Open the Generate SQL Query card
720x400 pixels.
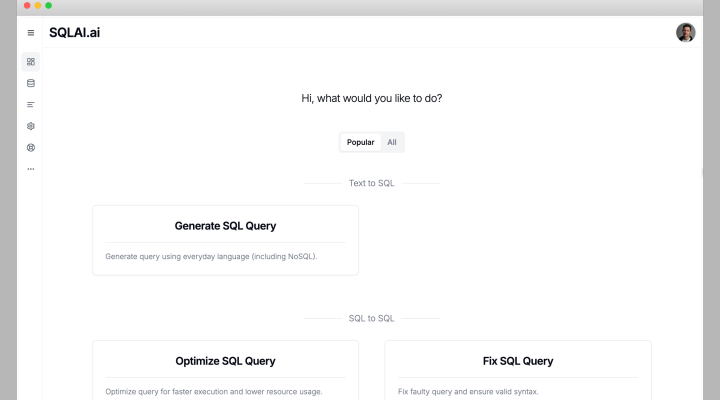click(x=225, y=226)
